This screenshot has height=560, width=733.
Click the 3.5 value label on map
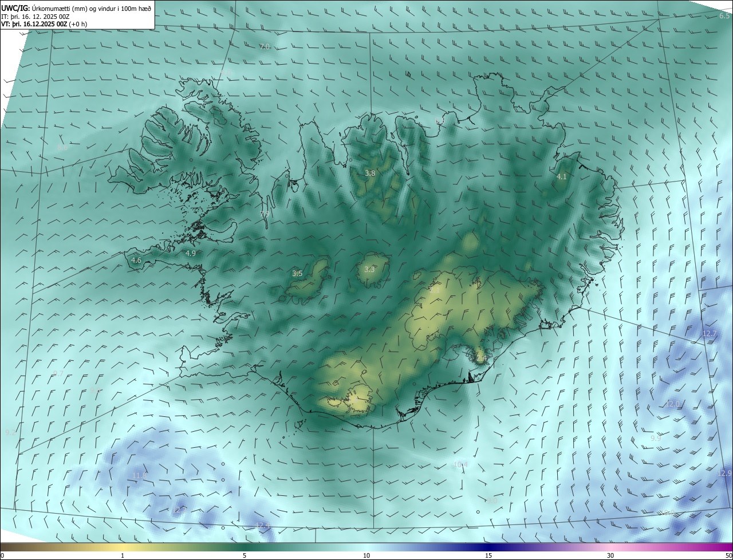coord(297,274)
